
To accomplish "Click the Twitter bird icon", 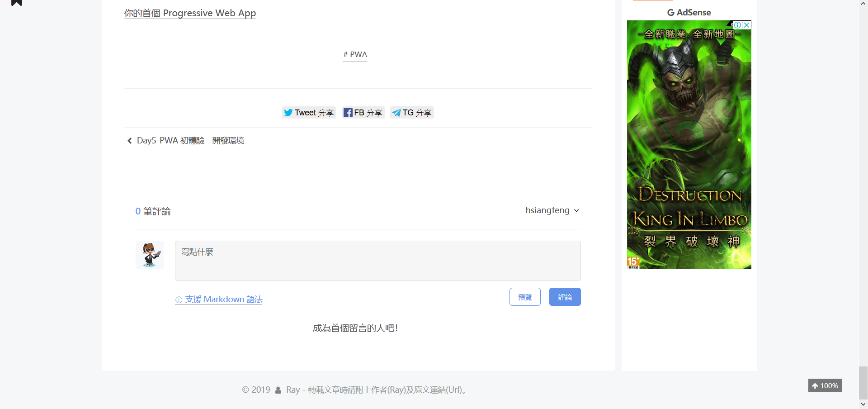I will (x=288, y=113).
